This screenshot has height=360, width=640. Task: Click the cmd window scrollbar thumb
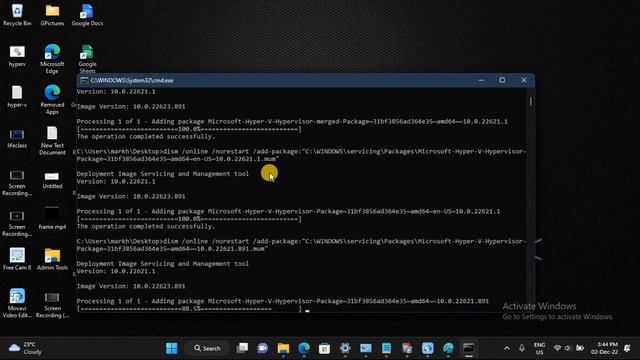[x=531, y=101]
